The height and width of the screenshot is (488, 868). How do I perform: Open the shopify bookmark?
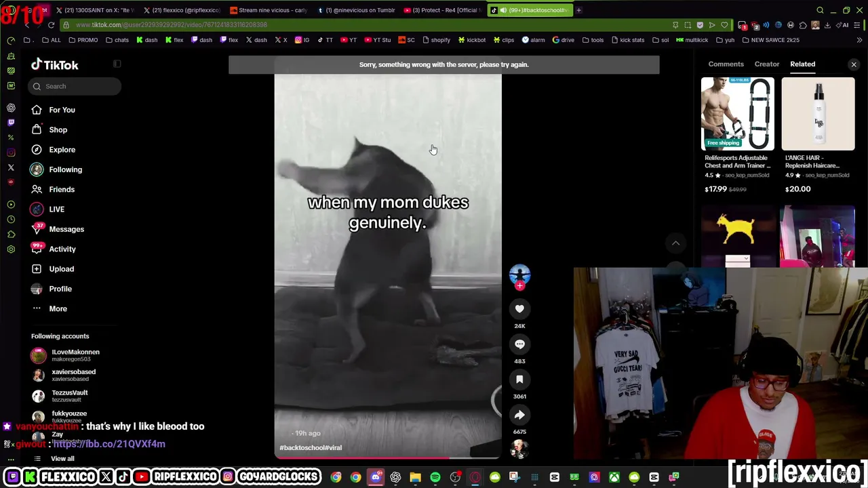click(436, 40)
